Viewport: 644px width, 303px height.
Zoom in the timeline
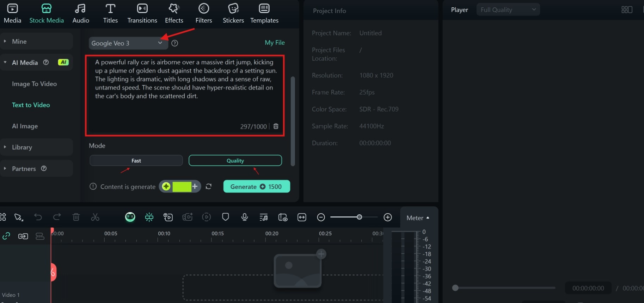point(388,217)
